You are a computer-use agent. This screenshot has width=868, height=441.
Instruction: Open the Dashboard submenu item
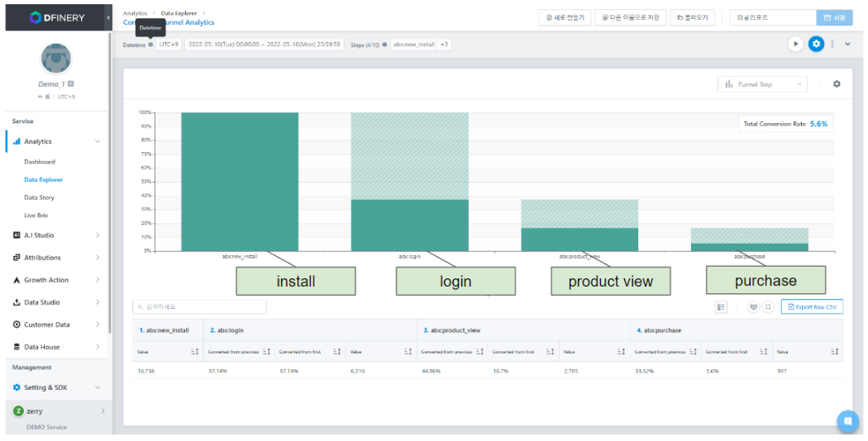[40, 162]
